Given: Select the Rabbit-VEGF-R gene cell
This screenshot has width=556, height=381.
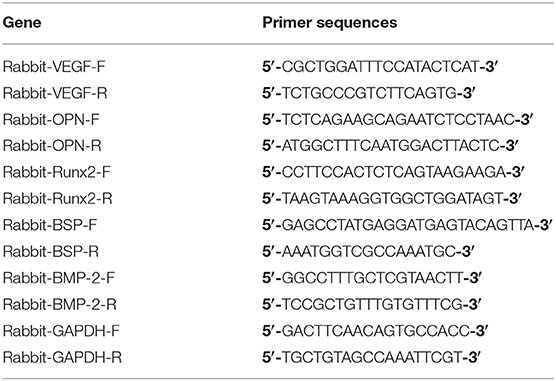Looking at the screenshot, I should tap(55, 93).
